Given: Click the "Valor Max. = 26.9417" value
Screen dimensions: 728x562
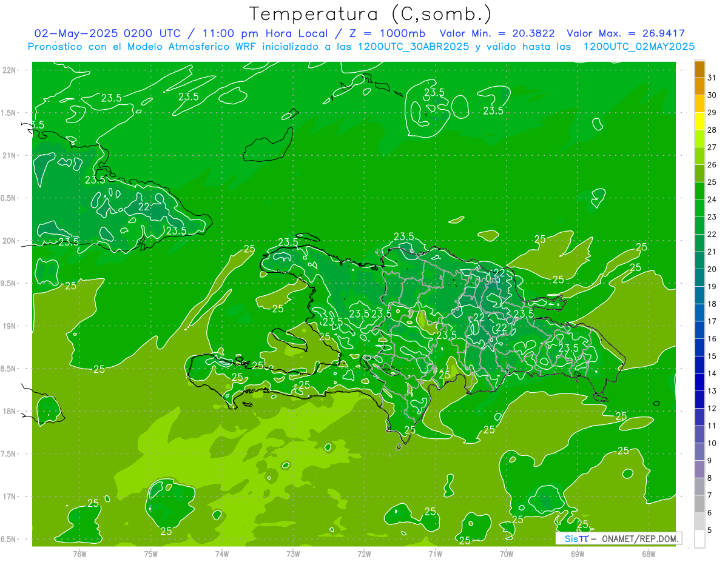Looking at the screenshot, I should click(625, 33).
